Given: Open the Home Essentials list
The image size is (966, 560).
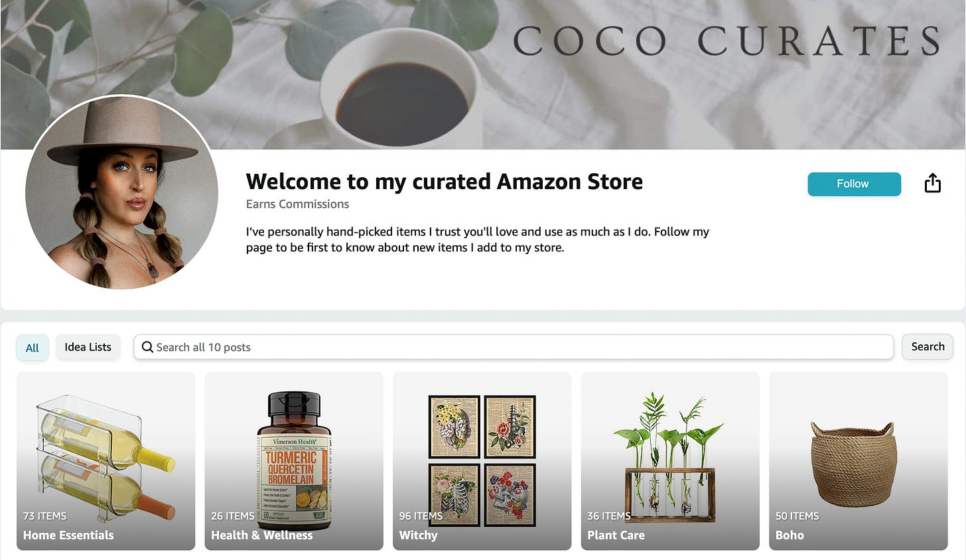Looking at the screenshot, I should [x=106, y=461].
